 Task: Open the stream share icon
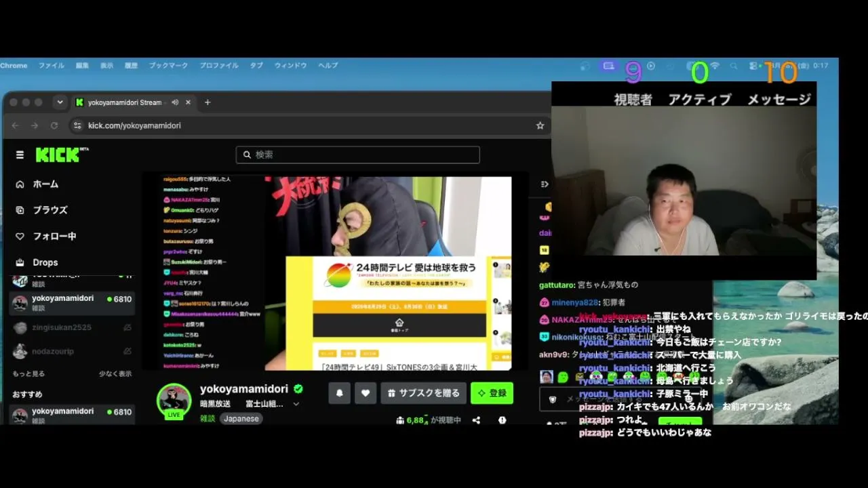point(476,420)
